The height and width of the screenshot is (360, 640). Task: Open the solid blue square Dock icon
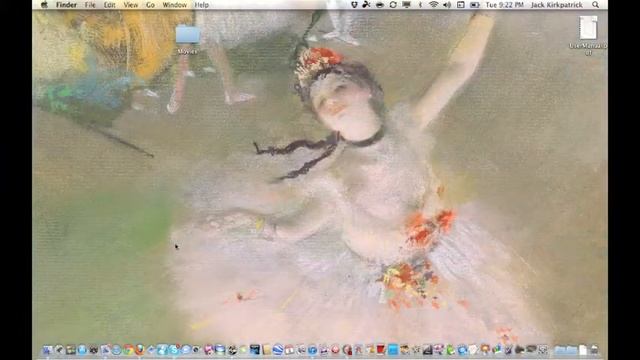[393, 350]
